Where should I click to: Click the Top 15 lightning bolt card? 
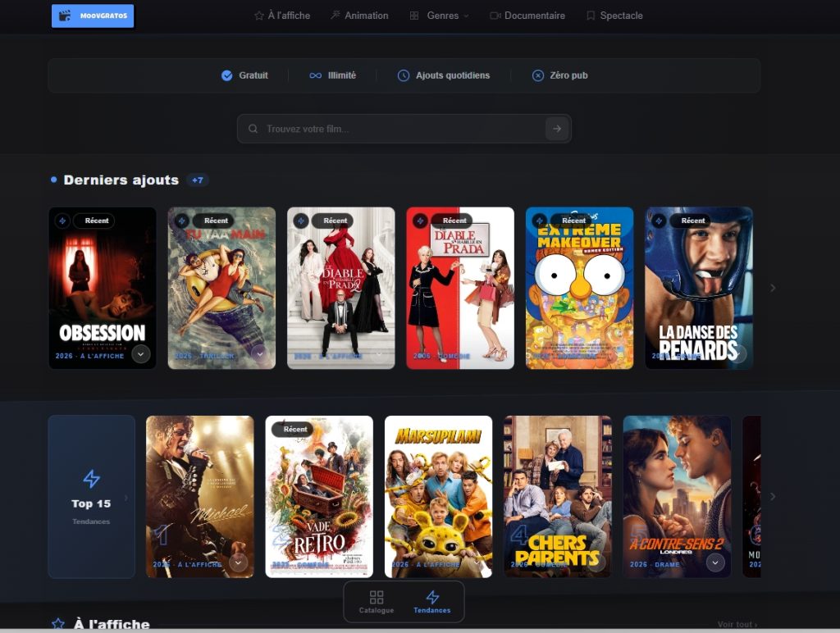[x=92, y=496]
